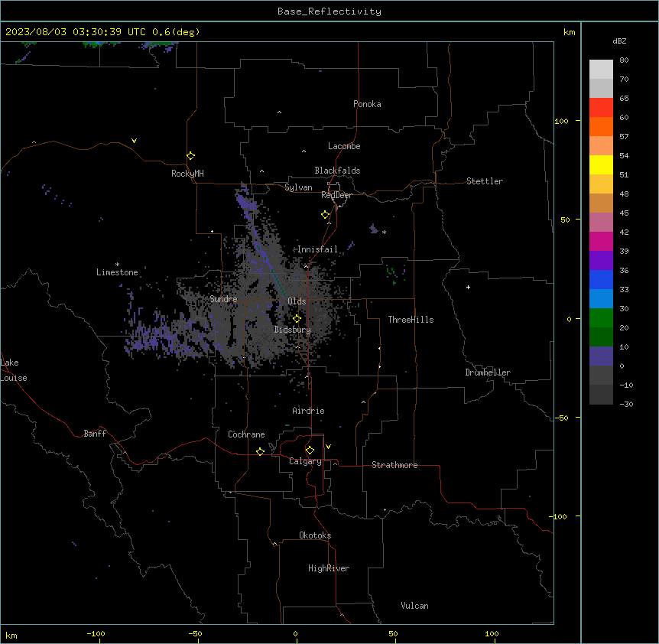Select the brown 45-48 dBZ legend color
The width and height of the screenshot is (659, 644).
point(601,203)
